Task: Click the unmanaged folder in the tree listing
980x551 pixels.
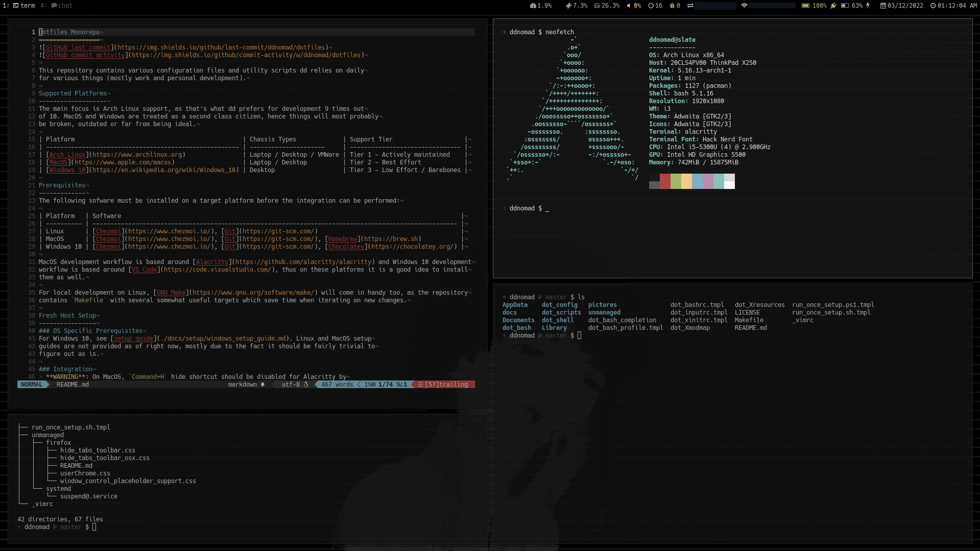Action: point(47,435)
